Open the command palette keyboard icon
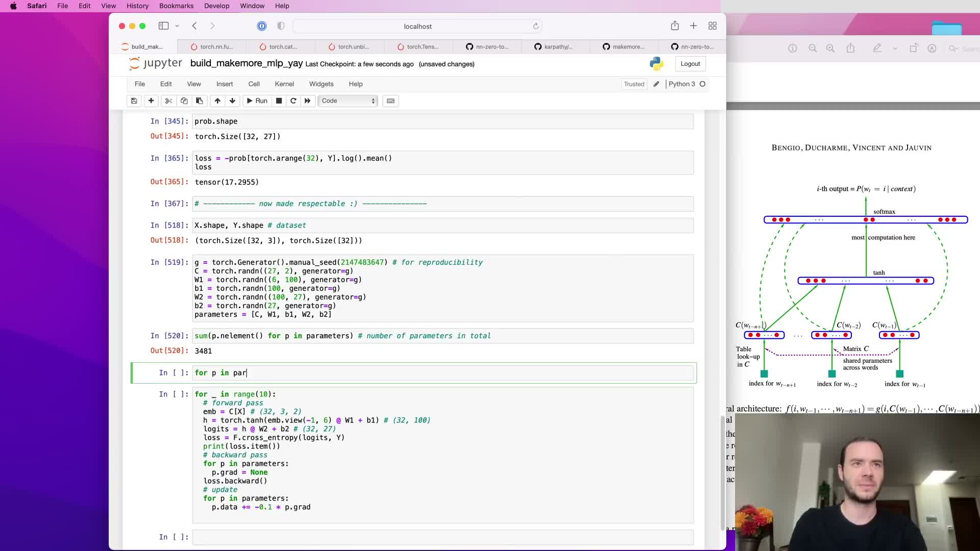Viewport: 980px width, 551px height. click(390, 101)
